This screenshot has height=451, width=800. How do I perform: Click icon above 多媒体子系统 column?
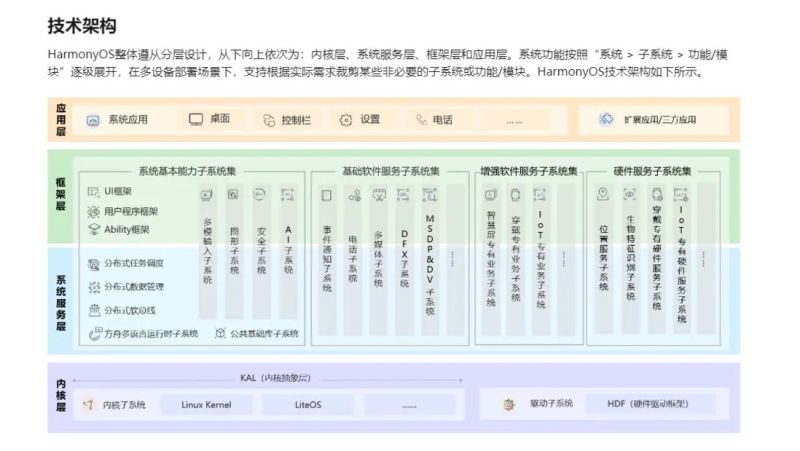point(379,195)
